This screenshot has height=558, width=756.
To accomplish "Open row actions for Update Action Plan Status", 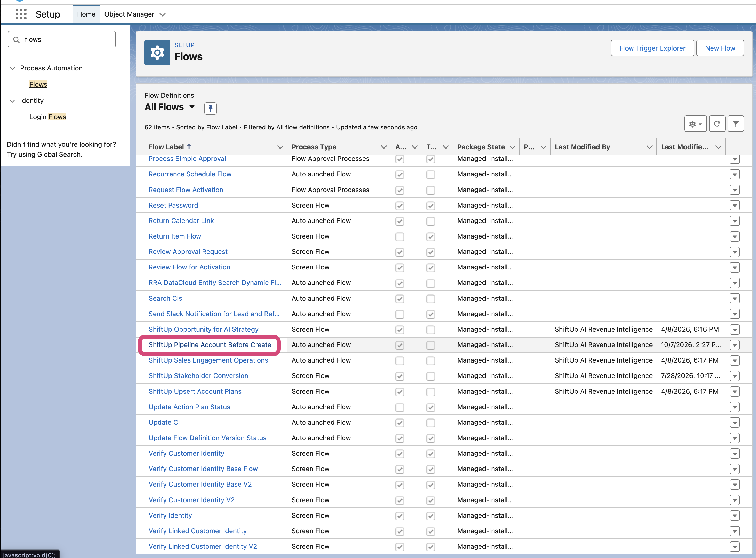I will [x=735, y=407].
